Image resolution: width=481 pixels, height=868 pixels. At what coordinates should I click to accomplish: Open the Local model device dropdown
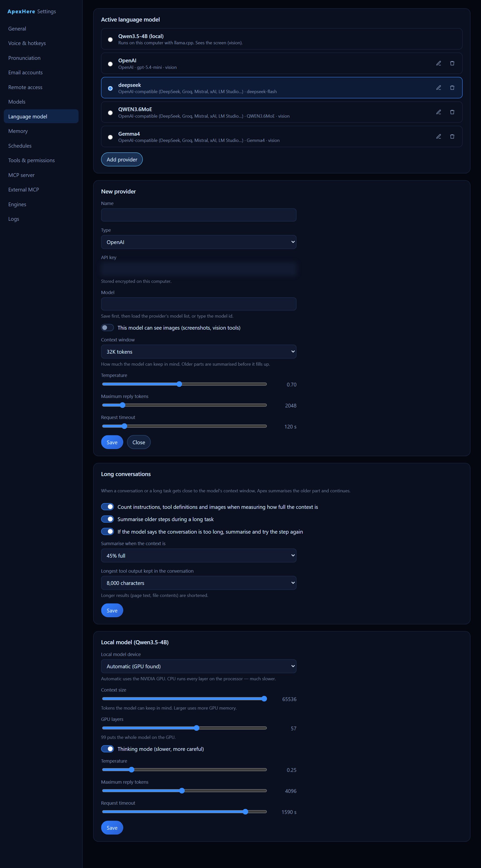pos(199,666)
